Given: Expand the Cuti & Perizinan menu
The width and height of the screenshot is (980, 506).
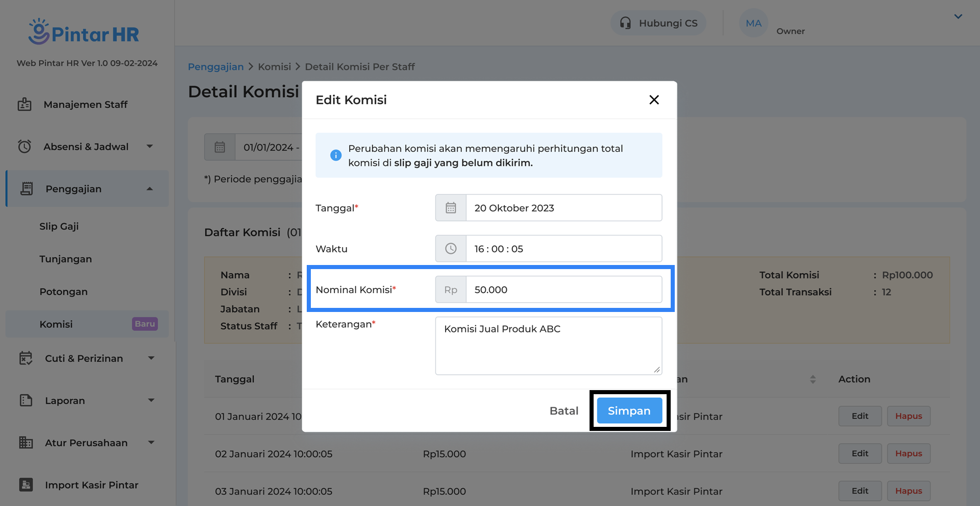Looking at the screenshot, I should 151,358.
